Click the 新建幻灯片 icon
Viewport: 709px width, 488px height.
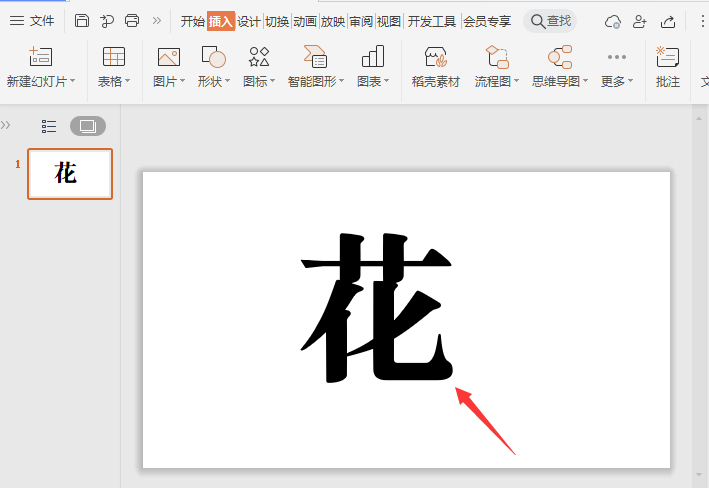[40, 57]
